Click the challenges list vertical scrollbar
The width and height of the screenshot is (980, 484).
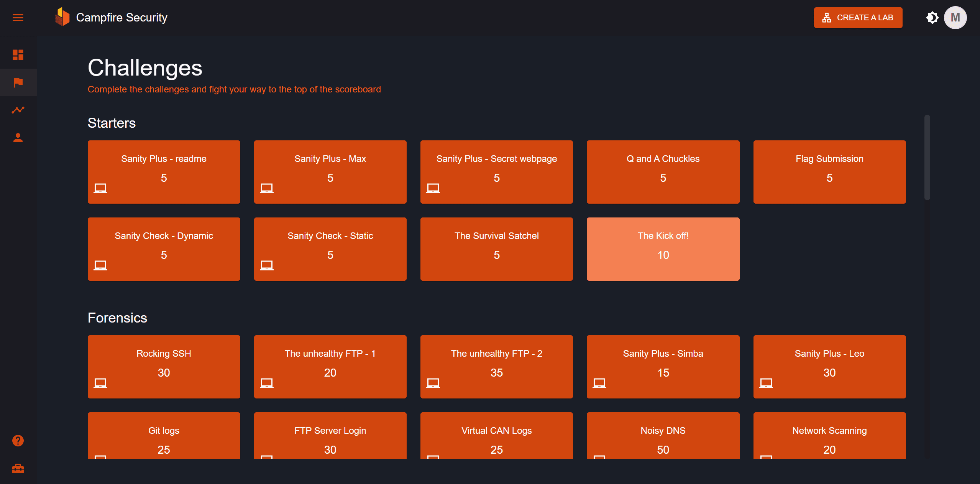(927, 157)
